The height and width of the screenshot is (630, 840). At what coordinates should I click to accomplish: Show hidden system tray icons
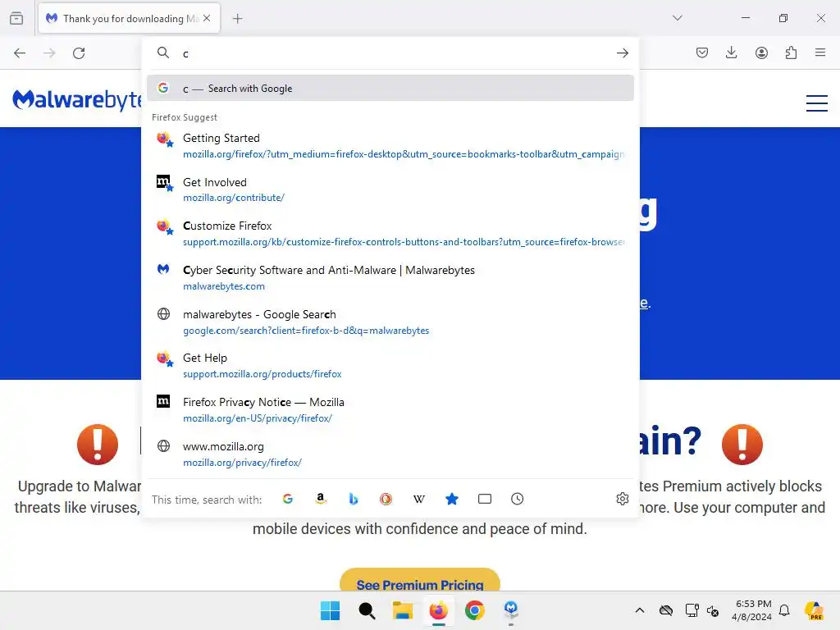pos(639,610)
